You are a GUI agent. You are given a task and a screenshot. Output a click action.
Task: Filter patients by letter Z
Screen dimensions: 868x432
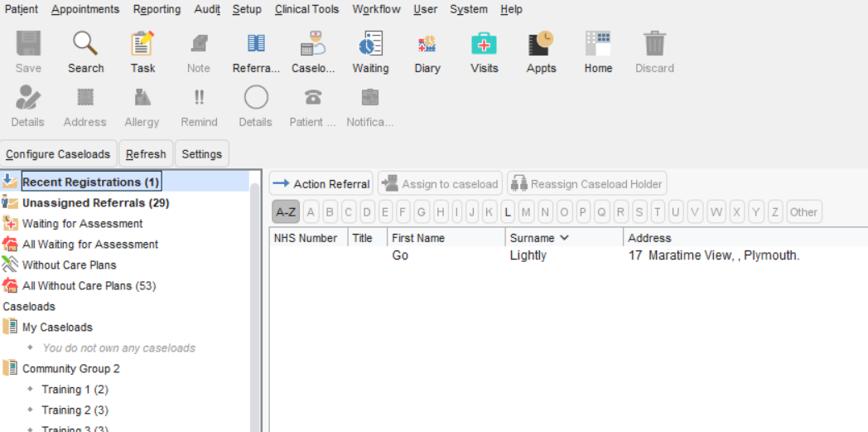point(775,212)
